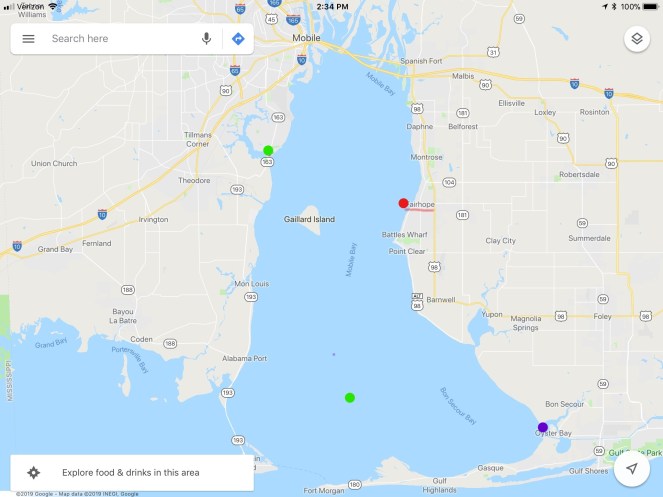Tap the battery indicator in status bar

(650, 6)
